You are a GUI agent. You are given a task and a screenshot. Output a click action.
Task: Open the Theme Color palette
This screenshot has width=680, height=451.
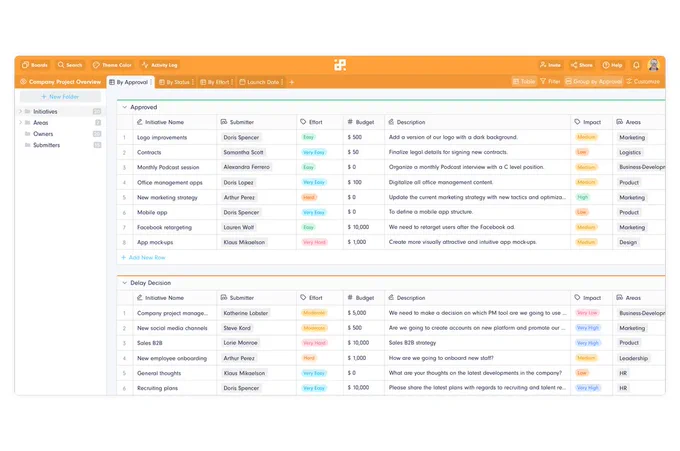(112, 65)
